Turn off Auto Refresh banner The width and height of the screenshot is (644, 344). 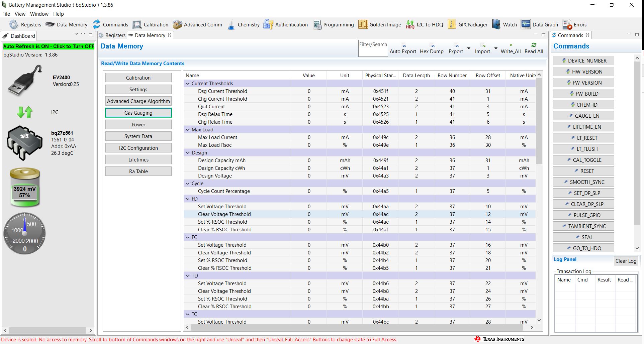click(49, 46)
